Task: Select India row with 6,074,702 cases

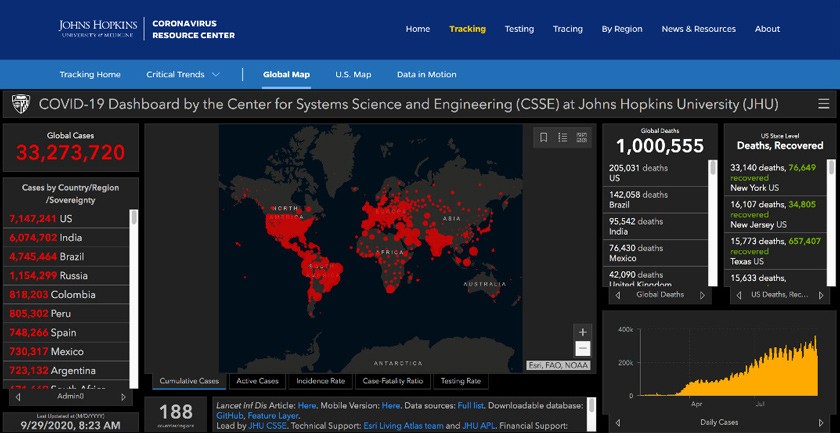Action: point(67,237)
